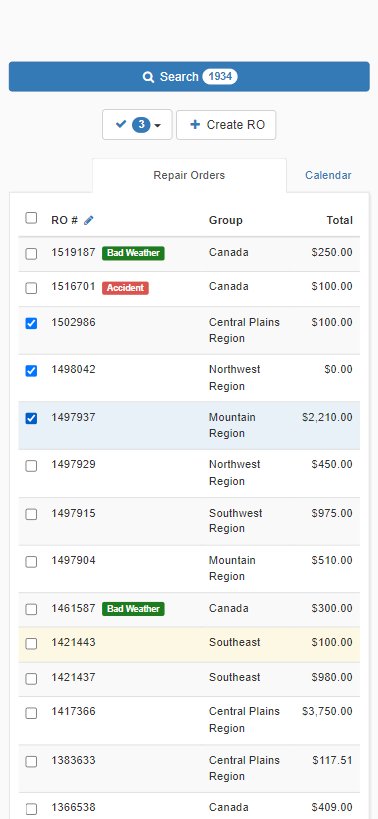Select the Repair Orders tab

[189, 176]
